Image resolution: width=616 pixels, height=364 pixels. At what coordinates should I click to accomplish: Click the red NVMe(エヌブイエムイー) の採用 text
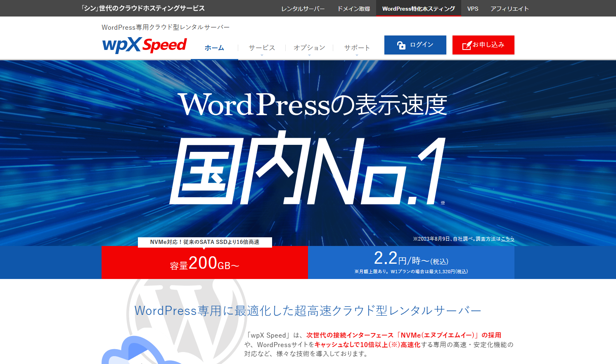point(404,335)
